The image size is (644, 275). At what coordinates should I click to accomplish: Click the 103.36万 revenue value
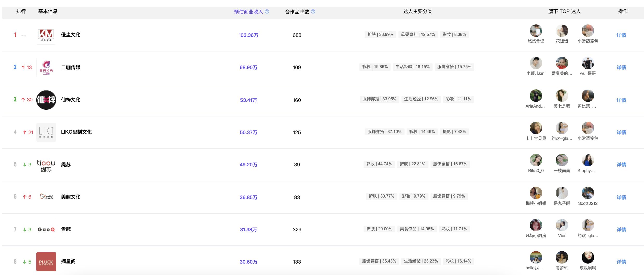coord(249,35)
